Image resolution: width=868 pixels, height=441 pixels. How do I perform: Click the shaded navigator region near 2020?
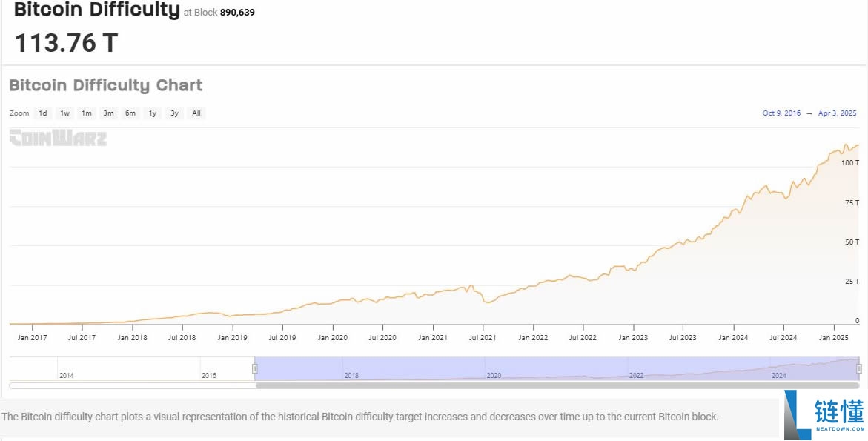coord(494,369)
